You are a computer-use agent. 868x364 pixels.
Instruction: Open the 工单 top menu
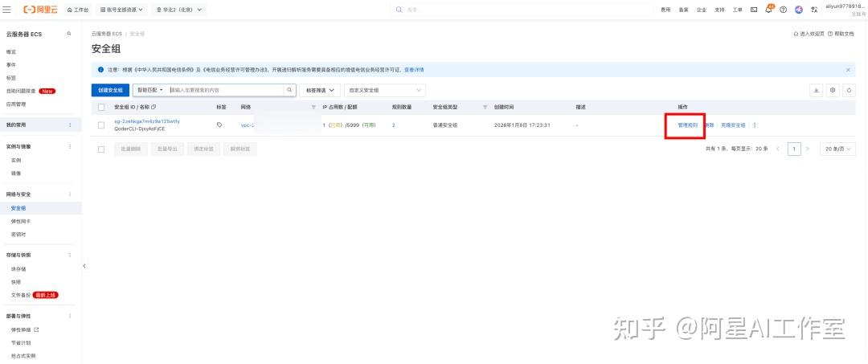(x=737, y=10)
